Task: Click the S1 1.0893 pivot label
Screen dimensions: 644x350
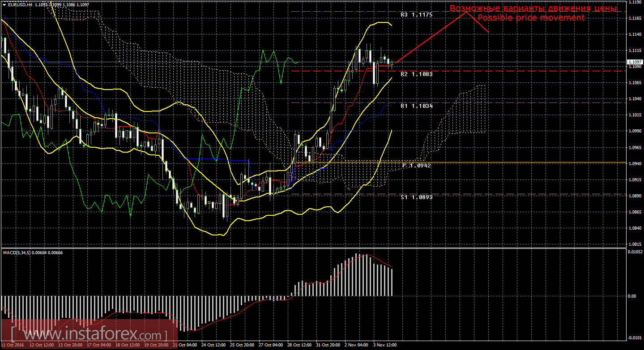Action: [x=416, y=197]
